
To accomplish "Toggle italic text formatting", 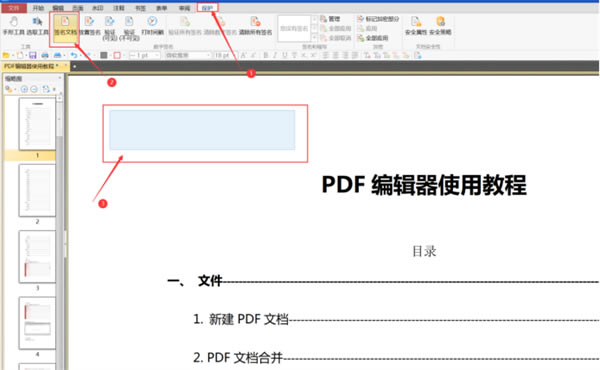I will click(x=275, y=55).
